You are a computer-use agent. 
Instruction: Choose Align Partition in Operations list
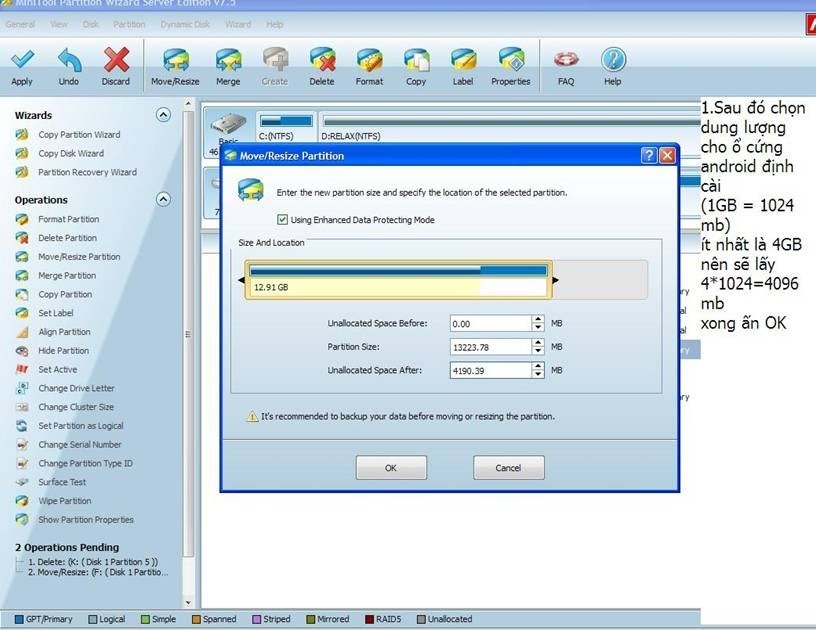[x=64, y=332]
